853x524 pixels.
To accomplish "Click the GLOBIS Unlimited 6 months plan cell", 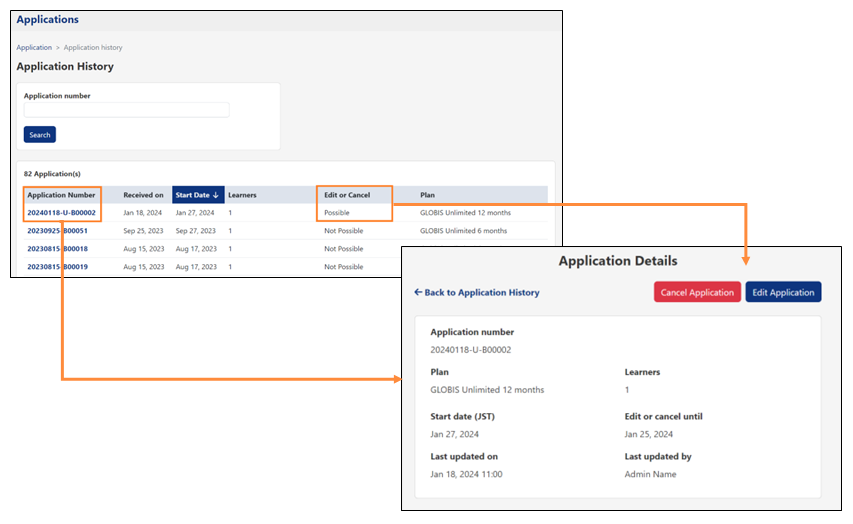I will click(463, 231).
